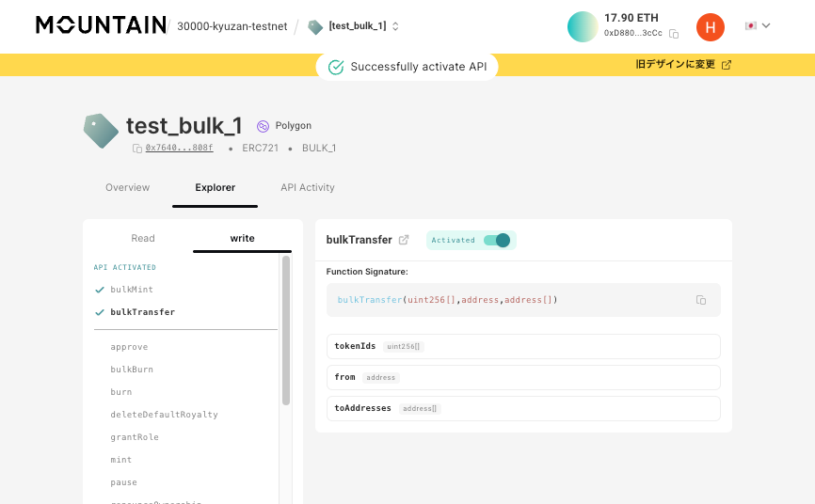The image size is (815, 504).
Task: Switch to the Overview tab
Action: click(127, 187)
